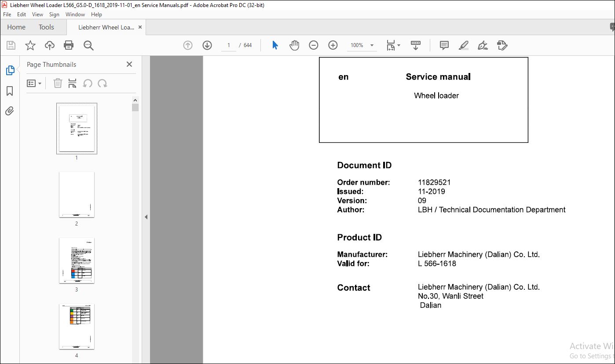Click the stamp tool icon
615x364 pixels.
click(502, 45)
